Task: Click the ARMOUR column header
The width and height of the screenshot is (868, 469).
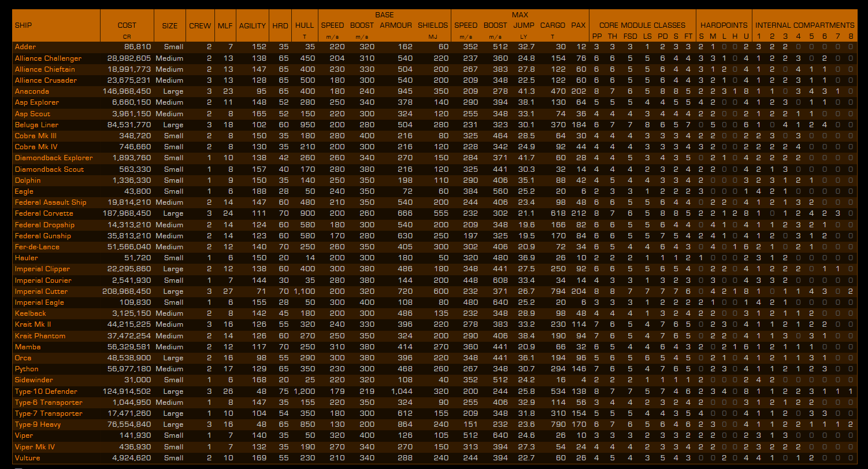Action: tap(396, 25)
